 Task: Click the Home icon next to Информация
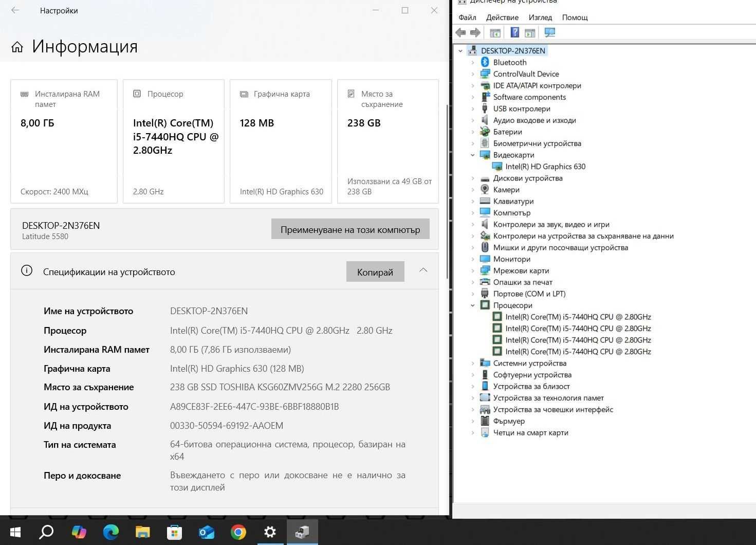tap(17, 47)
